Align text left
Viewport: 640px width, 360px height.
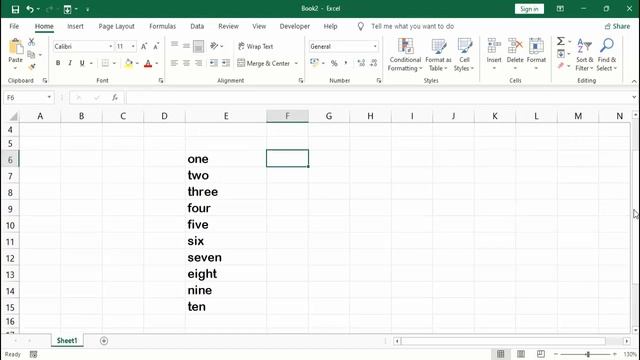pyautogui.click(x=174, y=63)
